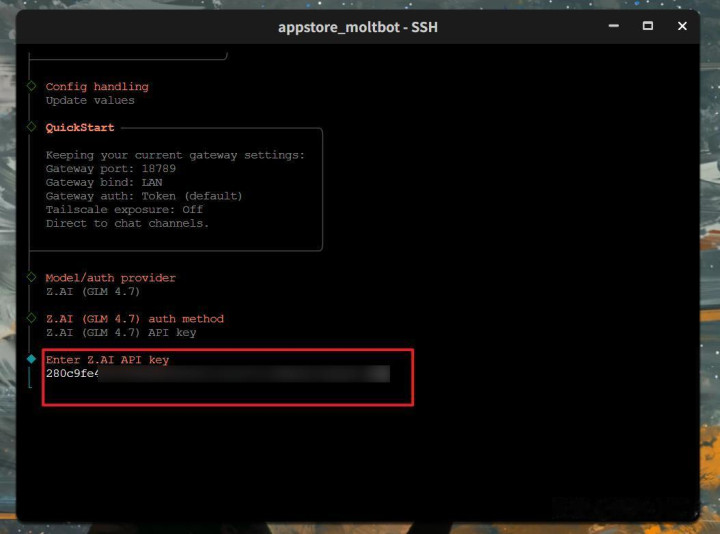Focus the API key entry starting with 280c9fe

click(x=217, y=374)
